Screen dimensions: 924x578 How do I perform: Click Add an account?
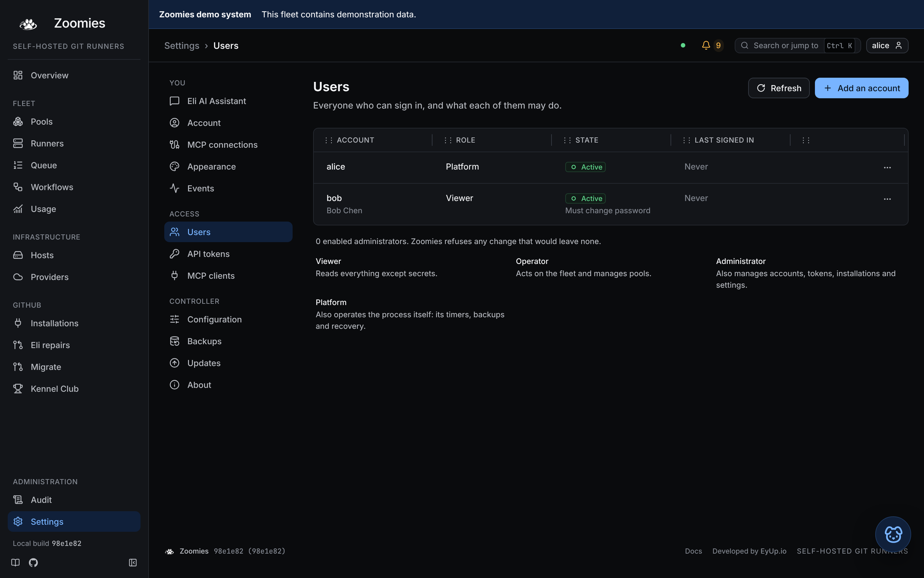click(x=861, y=88)
